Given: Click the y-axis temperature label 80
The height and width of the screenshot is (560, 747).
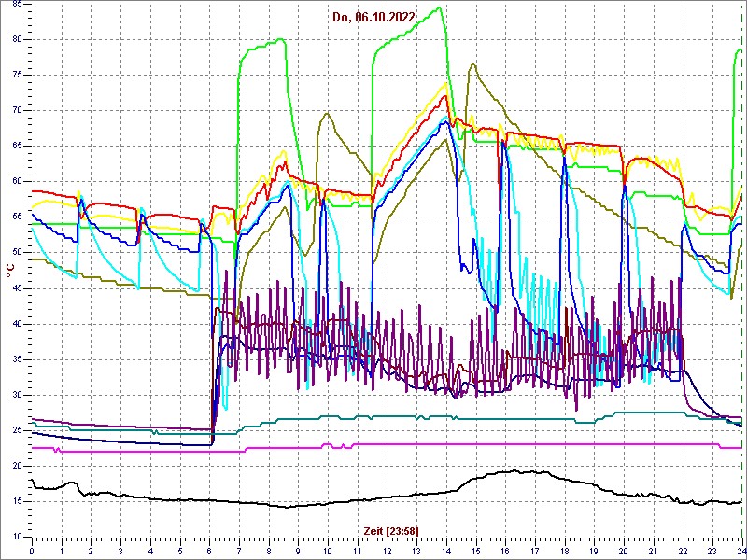Looking at the screenshot, I should click(x=16, y=39).
